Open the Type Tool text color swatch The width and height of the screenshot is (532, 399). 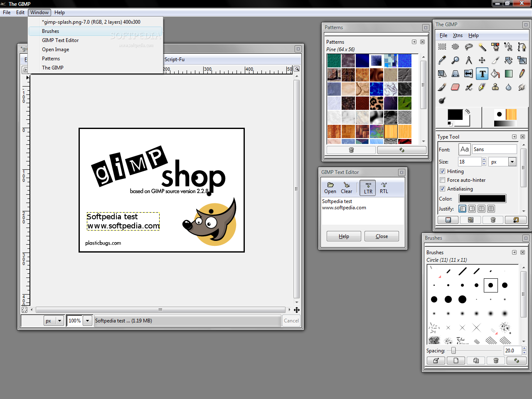coord(483,198)
